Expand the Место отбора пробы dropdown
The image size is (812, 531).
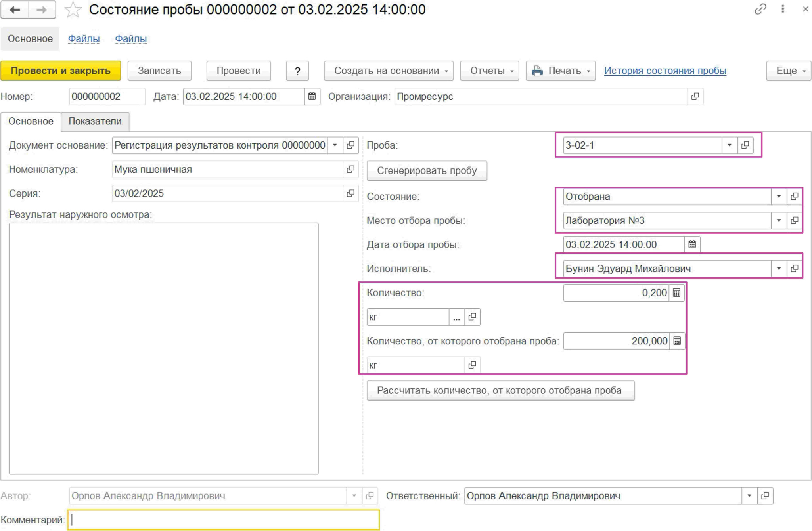pos(779,220)
